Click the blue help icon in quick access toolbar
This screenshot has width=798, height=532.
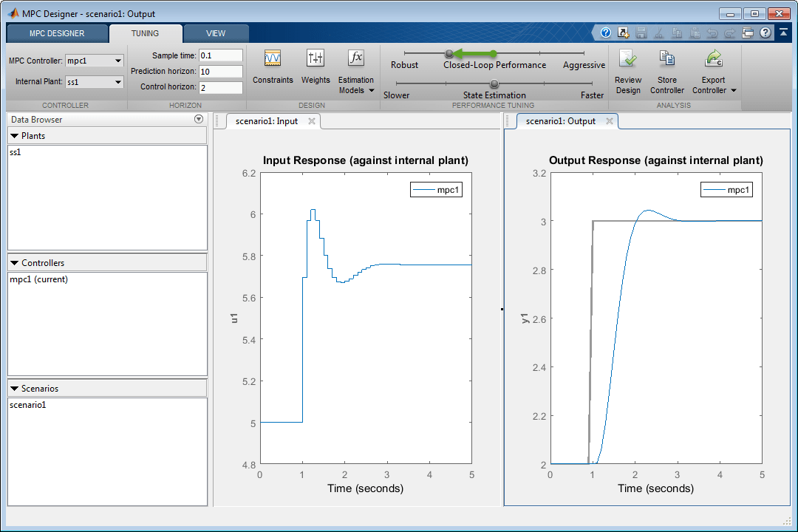pyautogui.click(x=606, y=33)
